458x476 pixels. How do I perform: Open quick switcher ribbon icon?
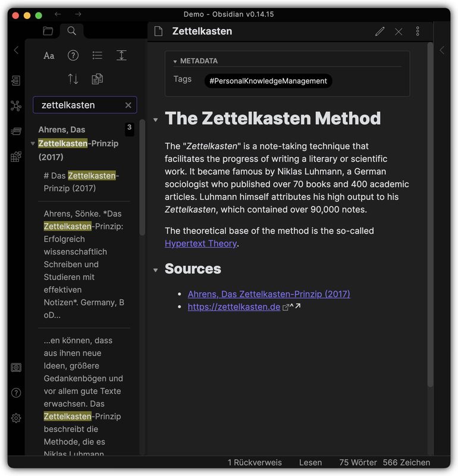pos(16,80)
